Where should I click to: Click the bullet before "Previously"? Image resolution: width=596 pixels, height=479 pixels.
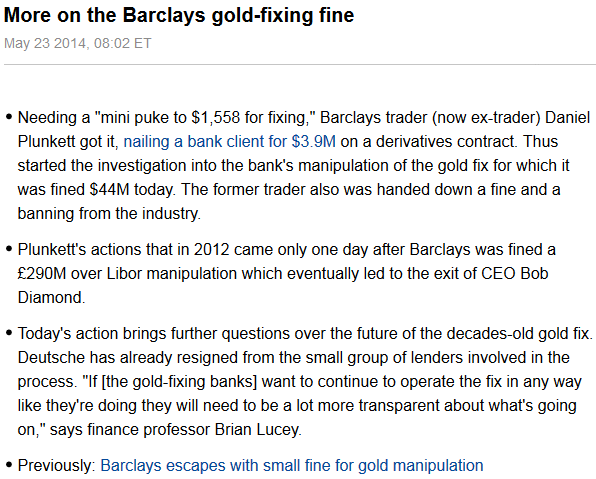9,465
